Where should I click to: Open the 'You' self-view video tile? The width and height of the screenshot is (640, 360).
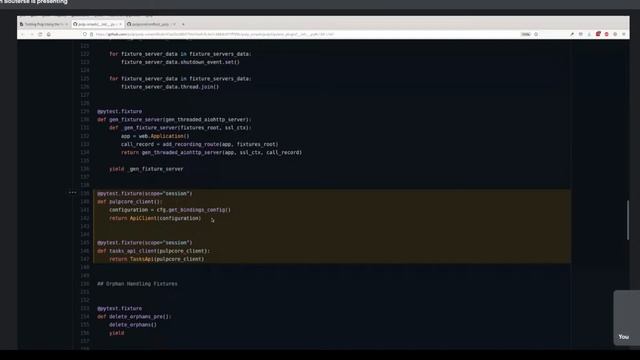(627, 318)
